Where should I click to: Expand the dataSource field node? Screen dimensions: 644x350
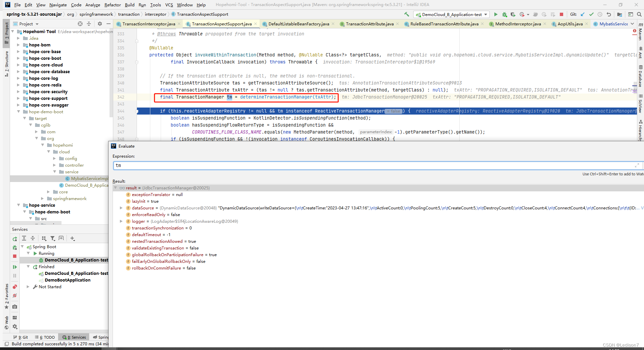point(121,208)
